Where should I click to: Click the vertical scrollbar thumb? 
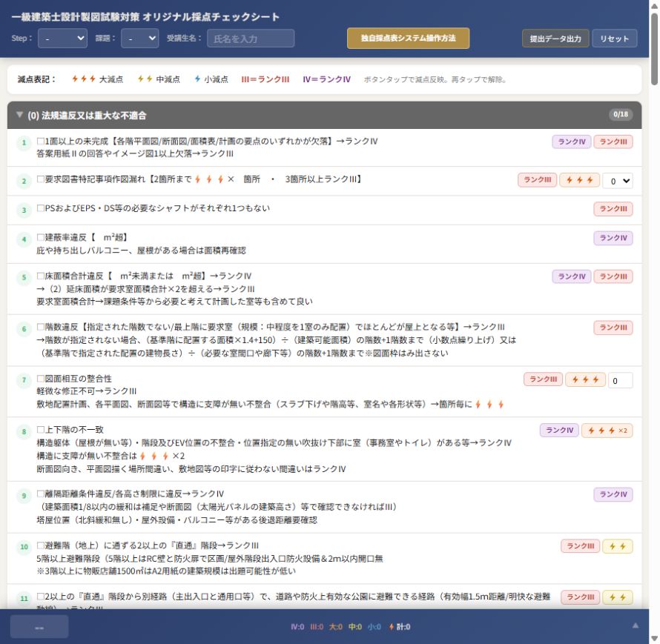(x=655, y=48)
